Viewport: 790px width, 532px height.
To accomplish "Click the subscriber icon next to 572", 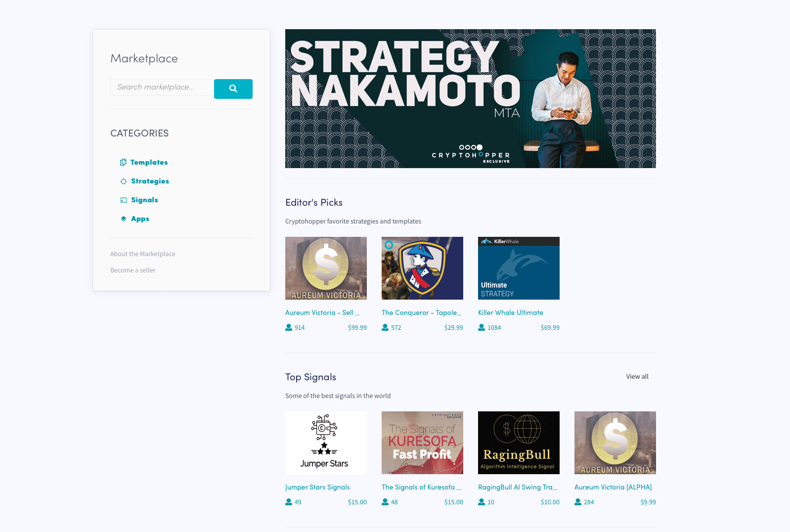I will tap(385, 327).
